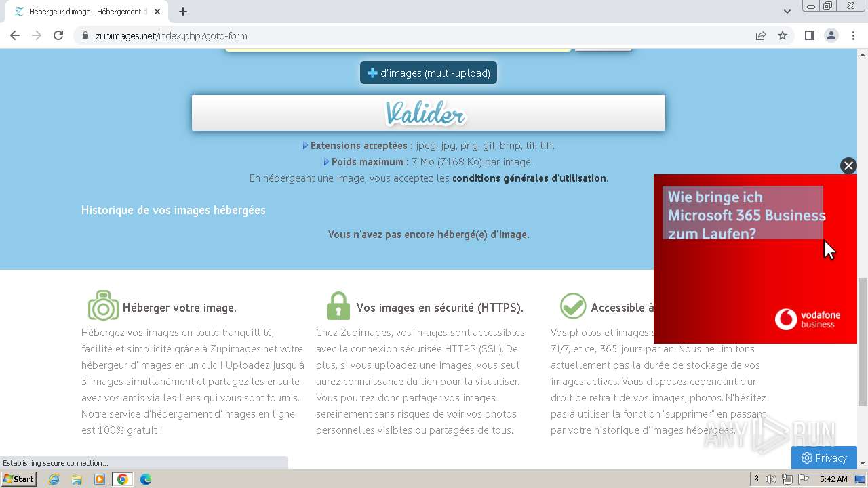Click the 5:42 AM clock
The height and width of the screenshot is (488, 868).
pyautogui.click(x=833, y=479)
